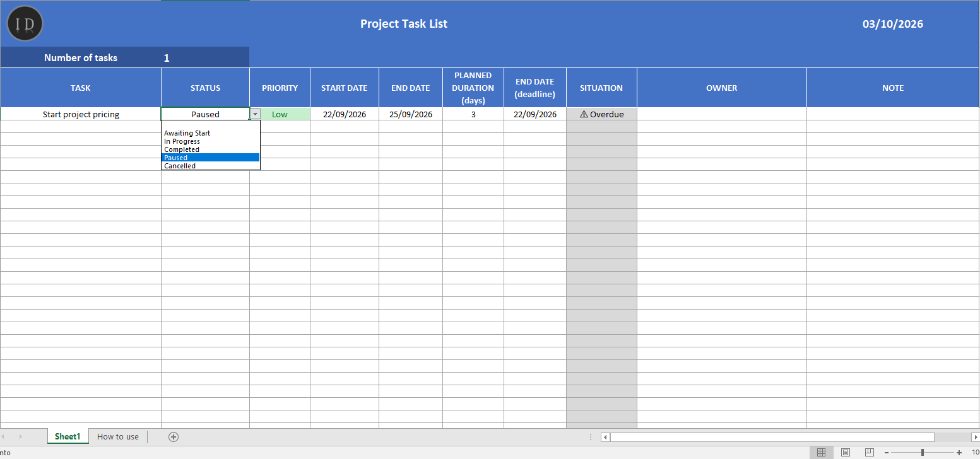Add a new sheet with plus icon
The image size is (980, 459).
click(174, 436)
